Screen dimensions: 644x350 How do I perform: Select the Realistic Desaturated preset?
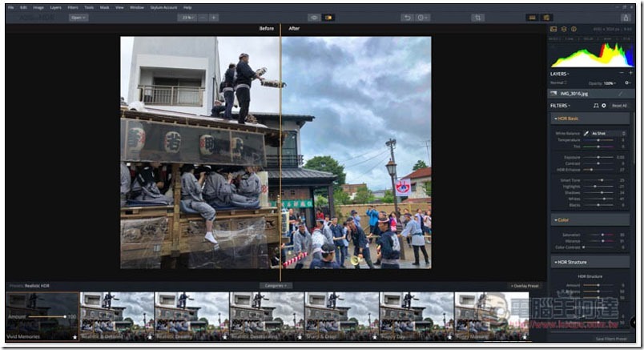(266, 316)
